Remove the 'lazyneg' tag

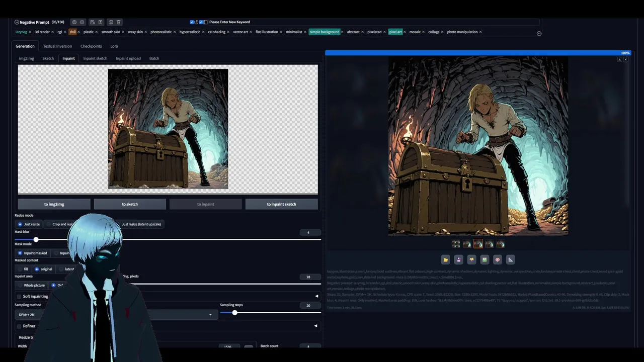tap(30, 32)
